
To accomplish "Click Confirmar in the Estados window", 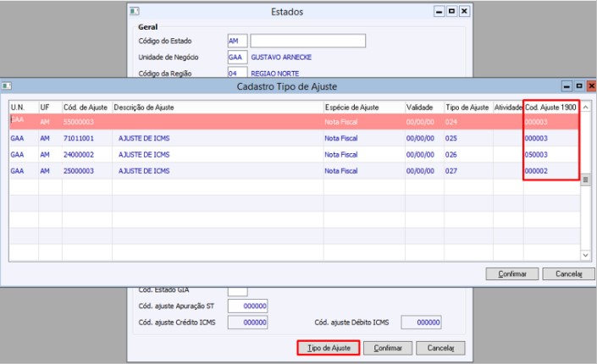I will (388, 348).
